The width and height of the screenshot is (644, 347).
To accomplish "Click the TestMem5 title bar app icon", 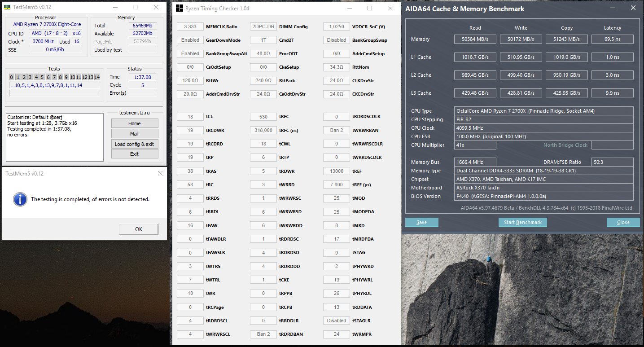I will tap(7, 7).
